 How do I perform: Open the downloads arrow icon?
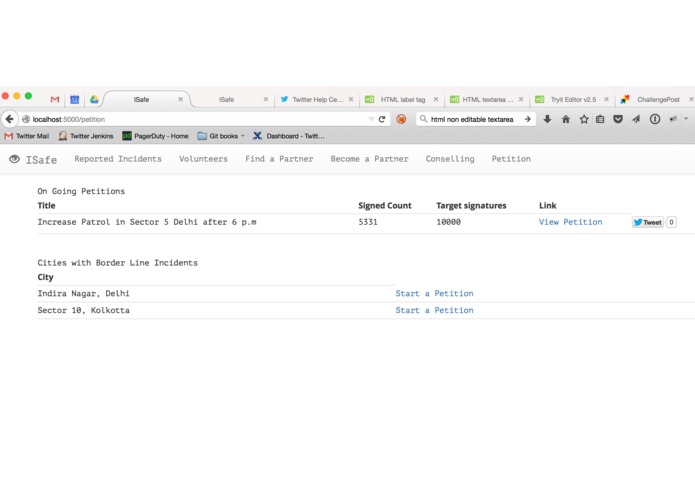pos(547,119)
